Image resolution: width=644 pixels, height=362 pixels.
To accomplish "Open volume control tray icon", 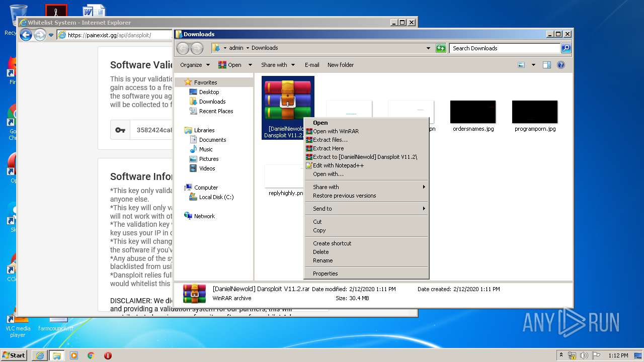I will [584, 355].
